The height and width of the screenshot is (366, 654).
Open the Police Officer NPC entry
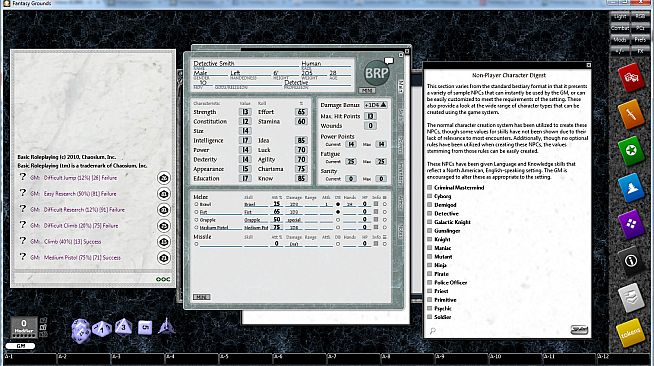[450, 283]
